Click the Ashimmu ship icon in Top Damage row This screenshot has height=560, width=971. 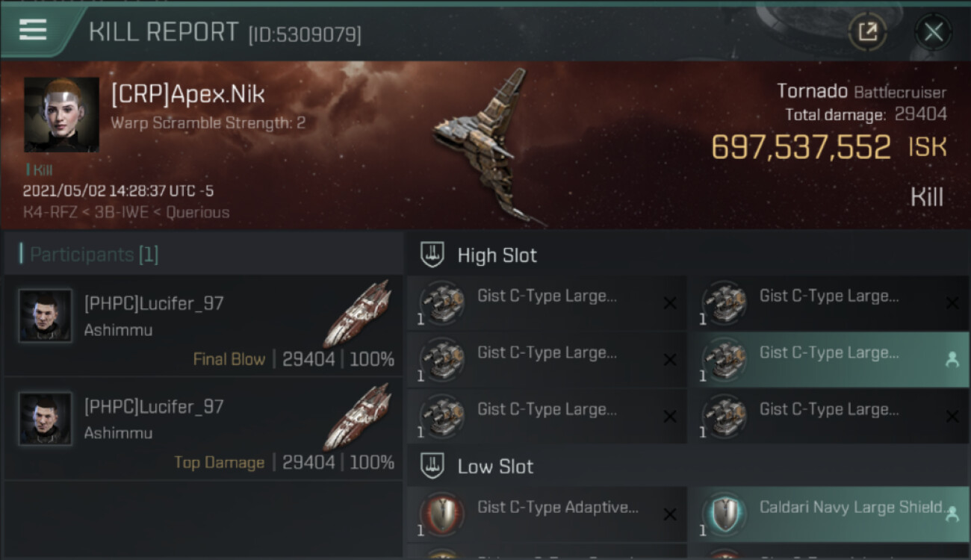pyautogui.click(x=357, y=417)
